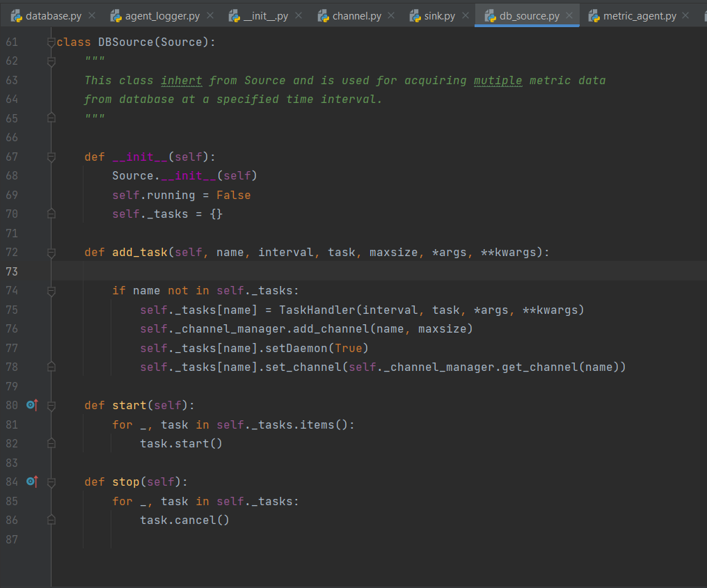Click 'task.start()' on line 82
This screenshot has width=707, height=588.
pos(181,444)
